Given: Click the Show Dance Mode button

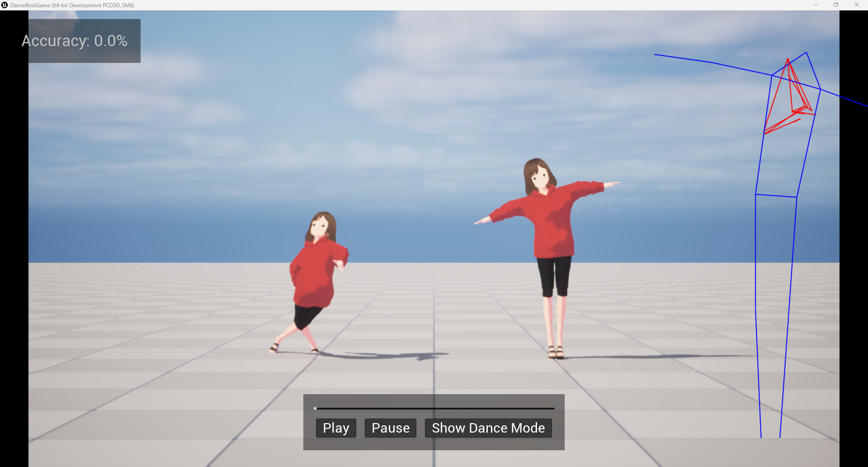Looking at the screenshot, I should point(488,428).
